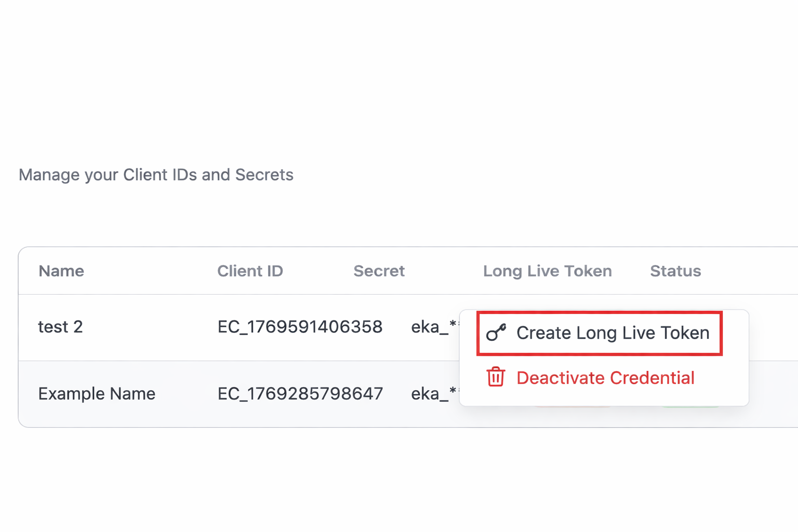Click the Name column header
This screenshot has width=798, height=532.
[61, 271]
